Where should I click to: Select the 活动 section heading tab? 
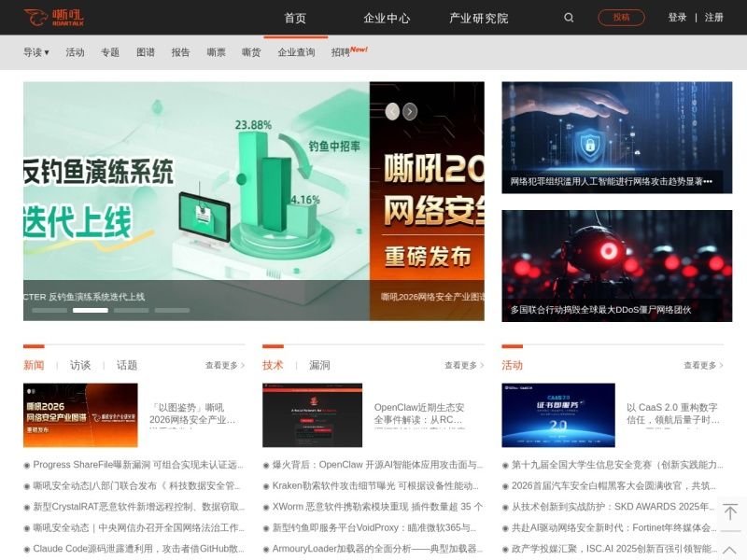tap(512, 365)
